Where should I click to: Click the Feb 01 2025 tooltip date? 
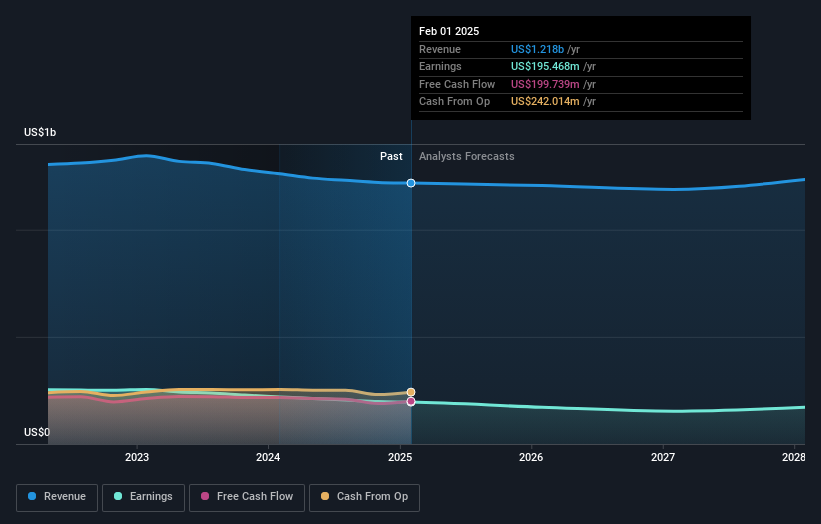click(449, 31)
